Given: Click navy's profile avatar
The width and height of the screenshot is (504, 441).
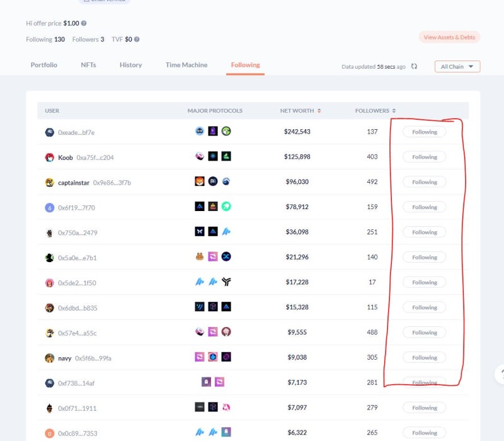Looking at the screenshot, I should [50, 357].
